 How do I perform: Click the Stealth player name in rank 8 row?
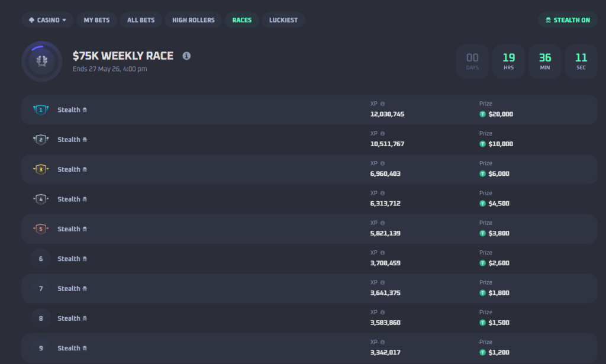click(x=69, y=318)
